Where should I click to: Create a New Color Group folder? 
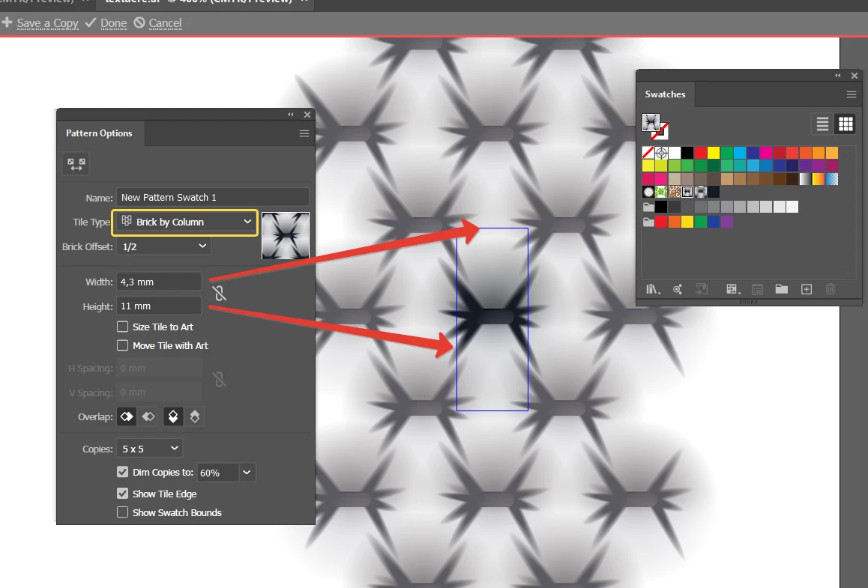[782, 288]
